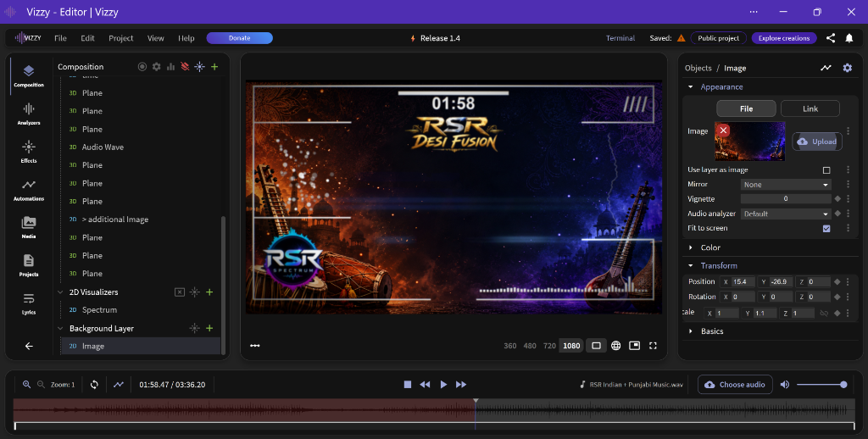This screenshot has height=439, width=868.
Task: Click the red crossed layers icon
Action: [x=185, y=66]
